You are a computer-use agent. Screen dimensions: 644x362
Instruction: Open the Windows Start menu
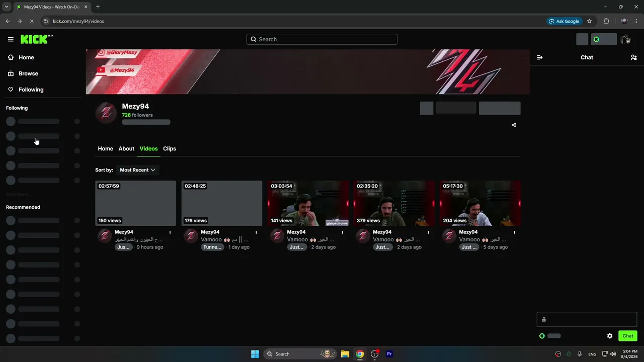click(255, 354)
